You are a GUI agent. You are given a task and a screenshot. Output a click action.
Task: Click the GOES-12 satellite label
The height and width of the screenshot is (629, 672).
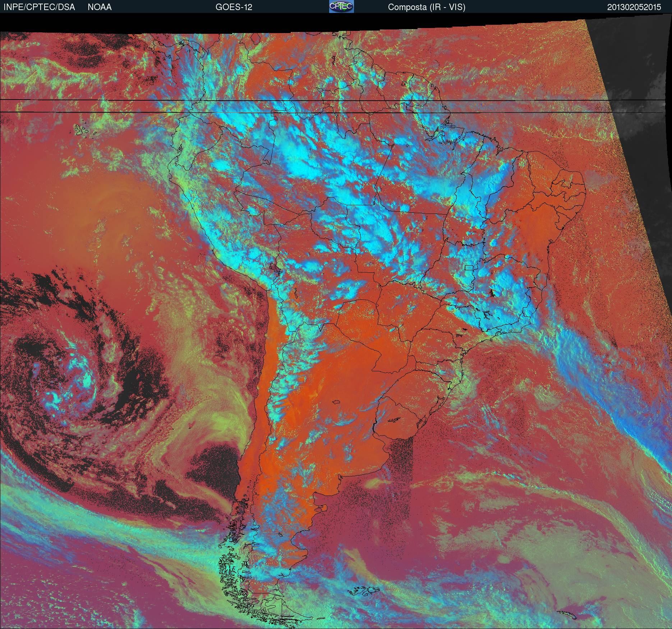pyautogui.click(x=234, y=7)
